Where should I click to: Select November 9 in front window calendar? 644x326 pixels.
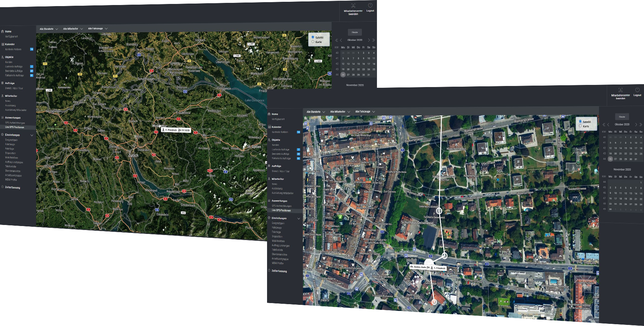pyautogui.click(x=610, y=193)
